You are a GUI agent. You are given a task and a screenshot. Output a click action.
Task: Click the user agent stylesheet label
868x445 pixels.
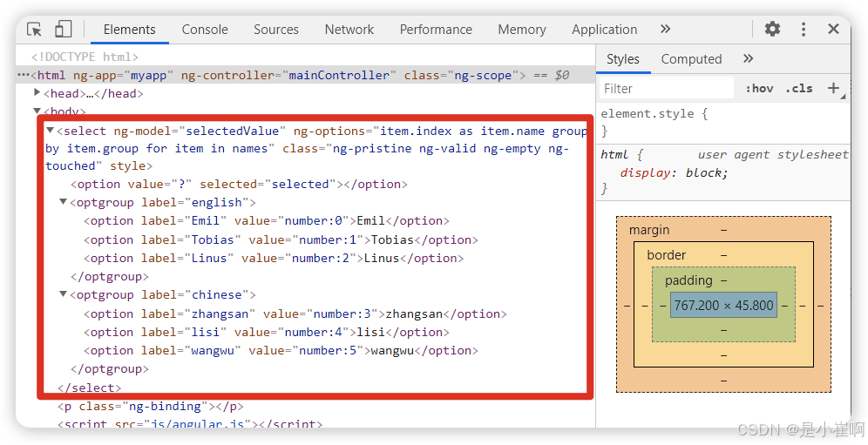tap(773, 154)
